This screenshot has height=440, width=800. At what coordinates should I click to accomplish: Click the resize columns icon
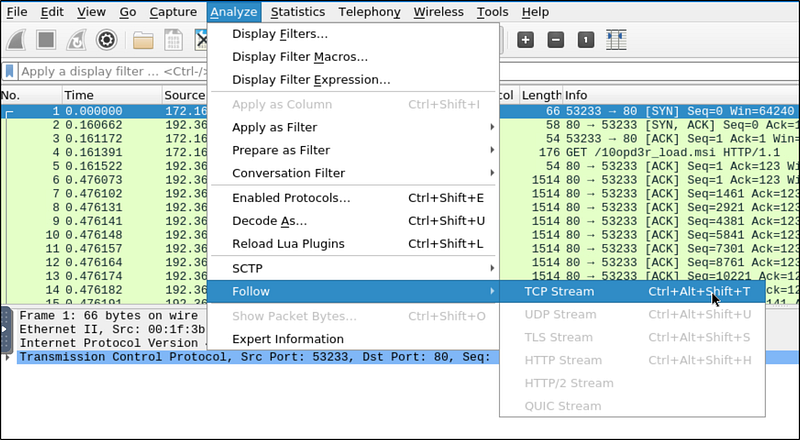[616, 40]
